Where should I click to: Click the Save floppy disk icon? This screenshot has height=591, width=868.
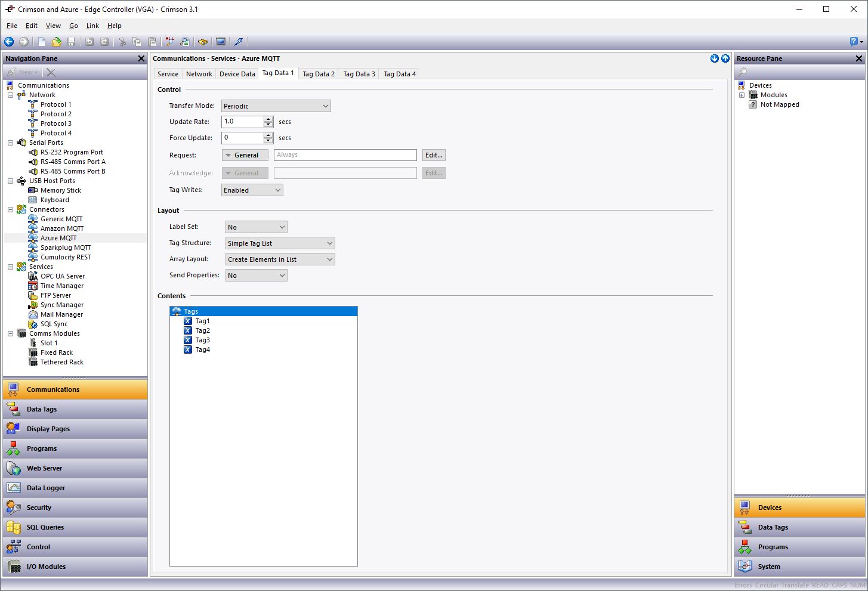[x=72, y=42]
